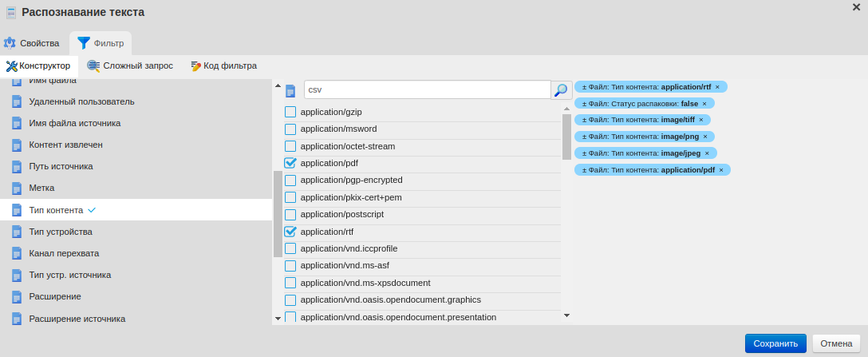Click the magnifier search icon
The image size is (868, 357).
pos(561,90)
